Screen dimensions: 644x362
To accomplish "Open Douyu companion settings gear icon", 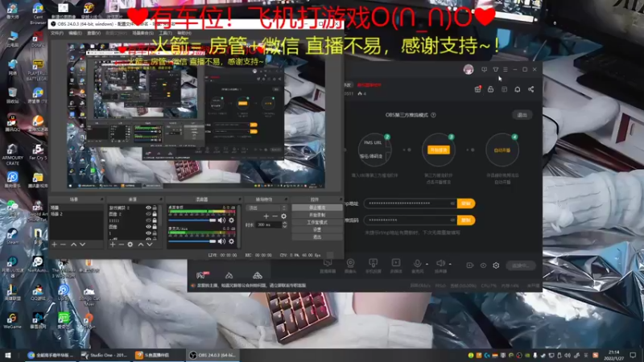I will point(496,265).
